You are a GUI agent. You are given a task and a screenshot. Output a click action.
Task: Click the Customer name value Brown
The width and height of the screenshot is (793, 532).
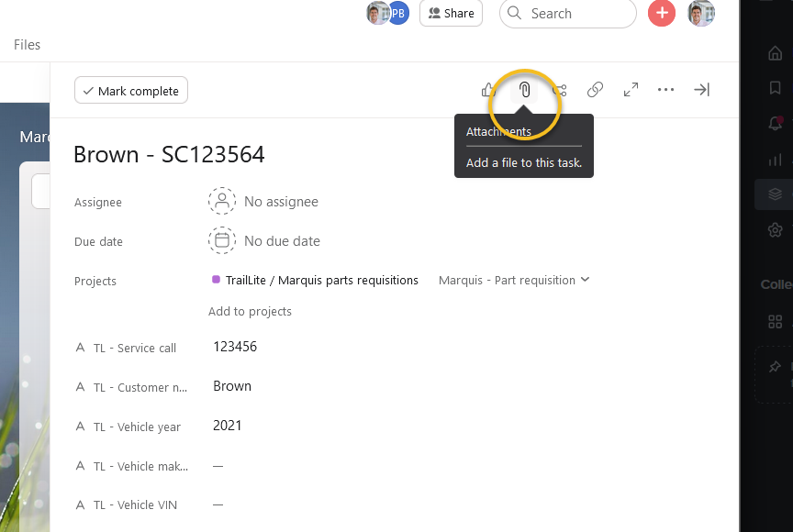click(x=232, y=386)
